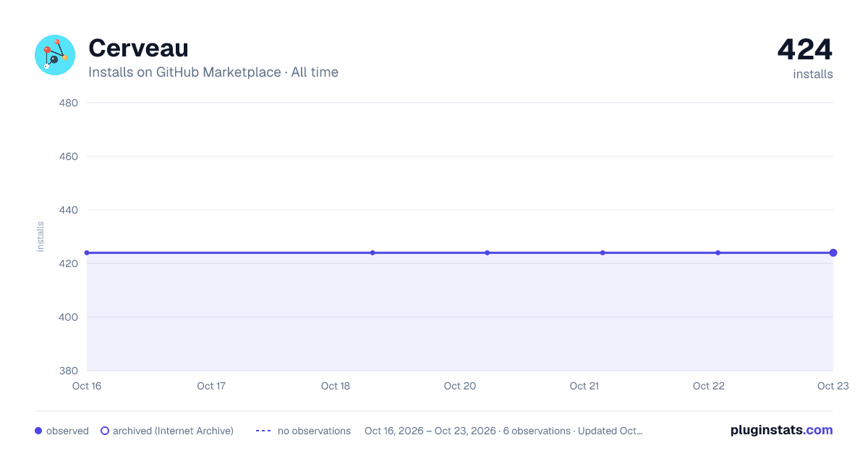Click the Oct 20 x-axis label

[x=460, y=386]
